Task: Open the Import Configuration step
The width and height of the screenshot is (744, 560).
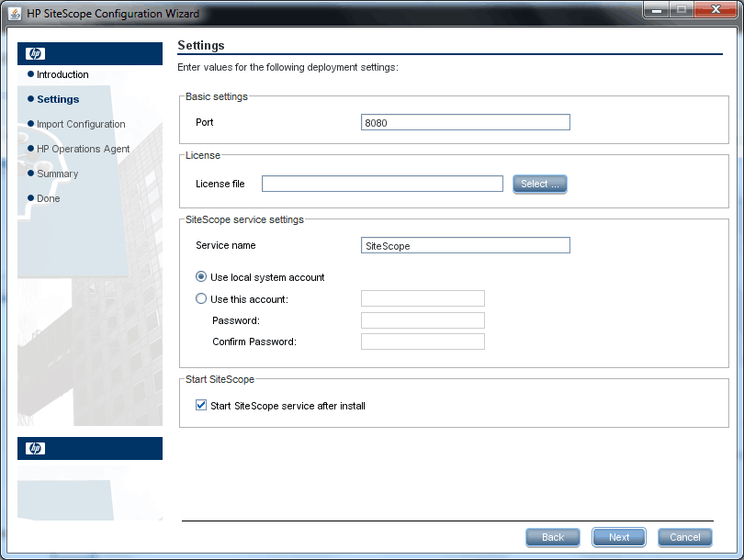Action: coord(81,124)
